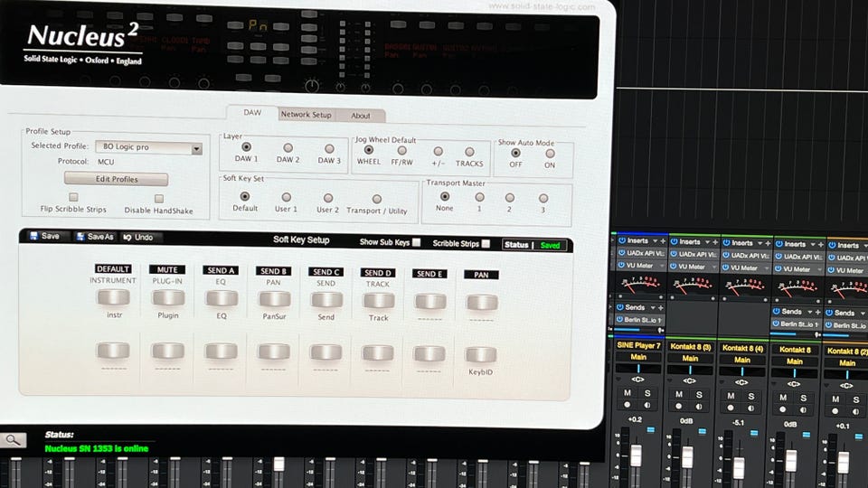
Task: Solo the Kontakt 8 (4) channel
Action: [x=751, y=397]
